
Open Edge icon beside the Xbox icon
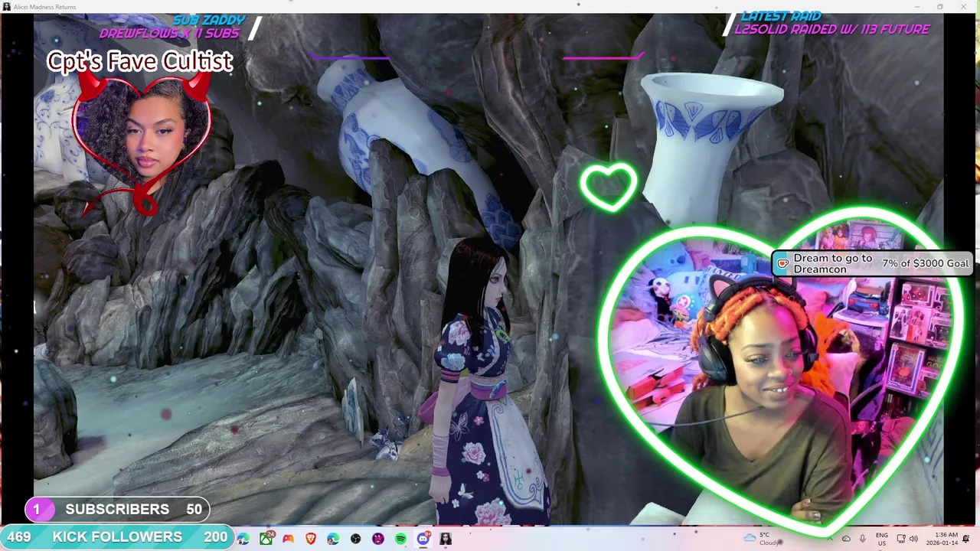[243, 539]
